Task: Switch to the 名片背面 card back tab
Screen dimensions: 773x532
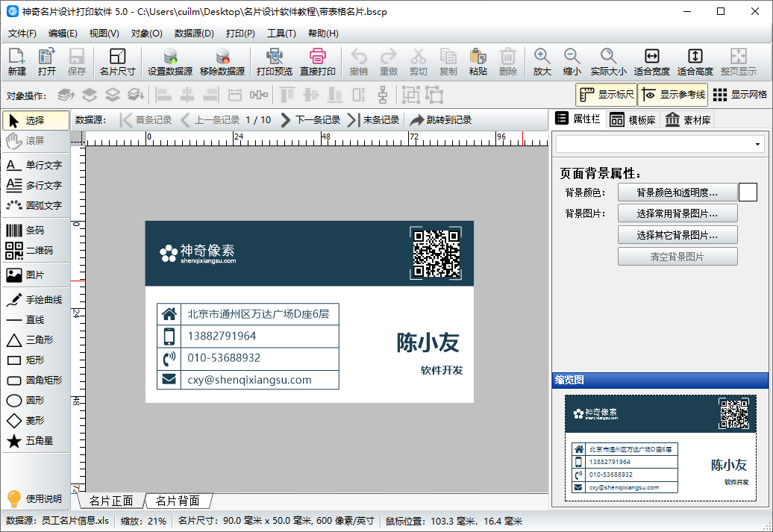Action: point(178,501)
